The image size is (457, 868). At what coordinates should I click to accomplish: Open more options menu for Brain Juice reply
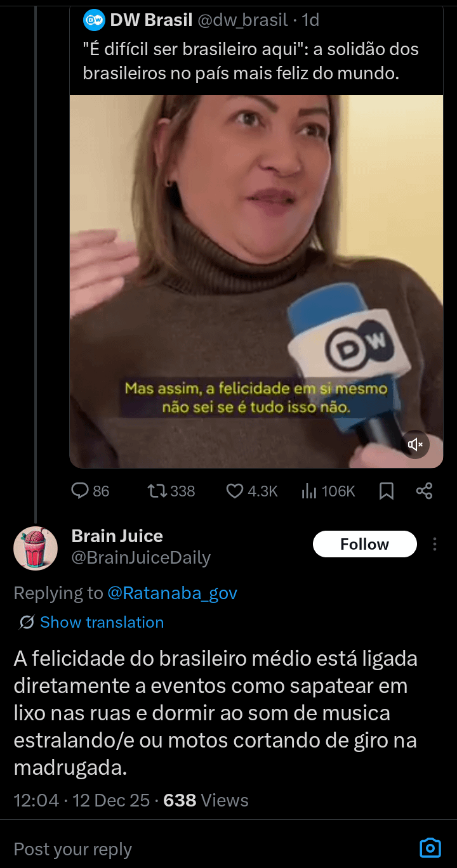coord(435,544)
